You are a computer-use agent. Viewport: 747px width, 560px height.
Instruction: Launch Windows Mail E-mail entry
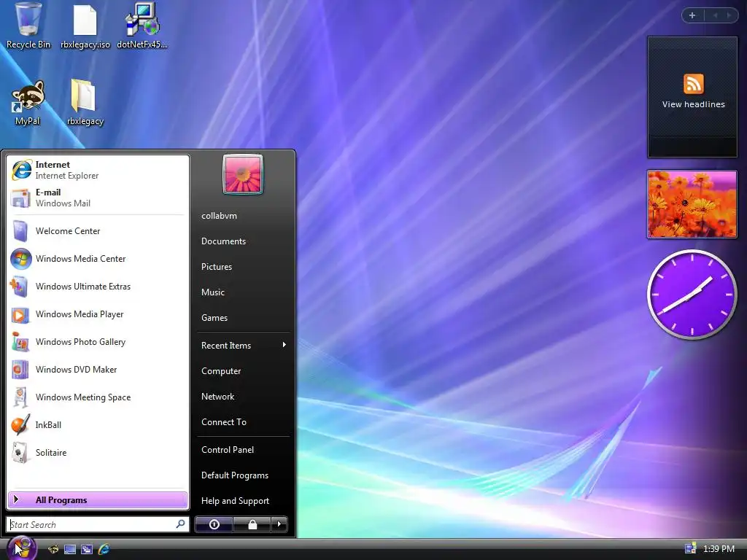[98, 198]
